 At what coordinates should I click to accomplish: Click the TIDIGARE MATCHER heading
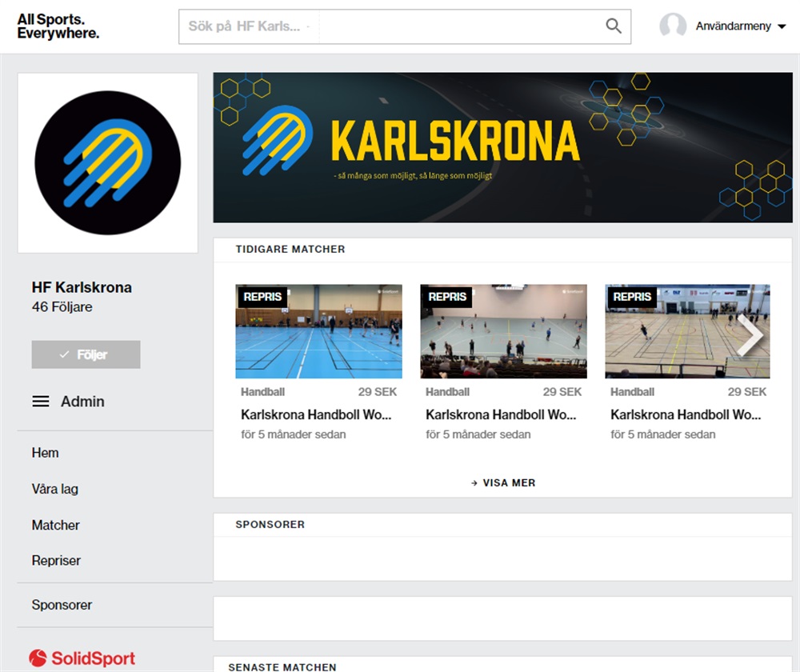[290, 249]
